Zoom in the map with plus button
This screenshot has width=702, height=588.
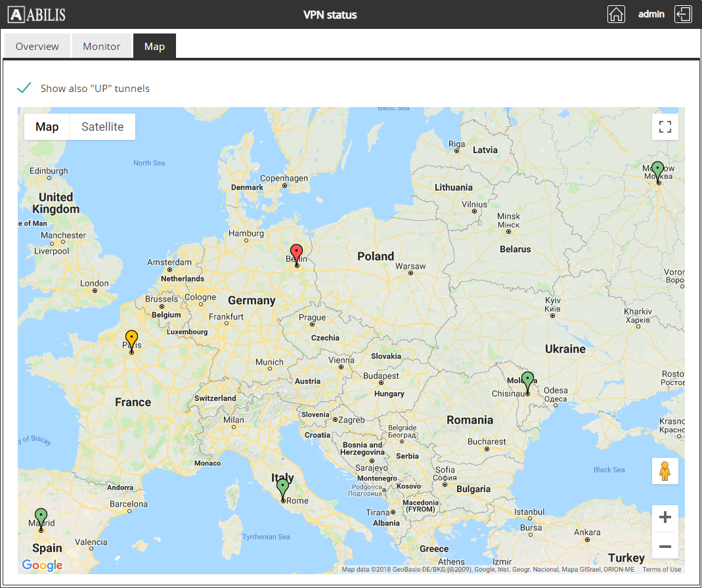(665, 518)
